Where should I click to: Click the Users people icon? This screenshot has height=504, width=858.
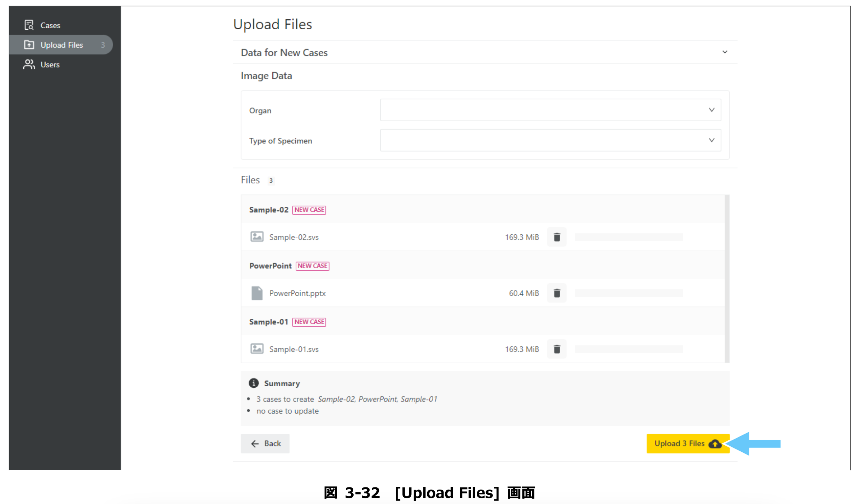coord(29,64)
